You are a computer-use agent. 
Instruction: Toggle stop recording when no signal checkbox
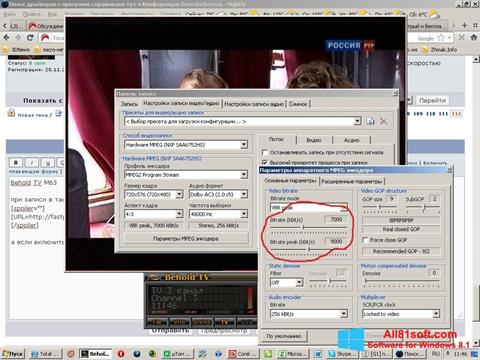[x=265, y=153]
